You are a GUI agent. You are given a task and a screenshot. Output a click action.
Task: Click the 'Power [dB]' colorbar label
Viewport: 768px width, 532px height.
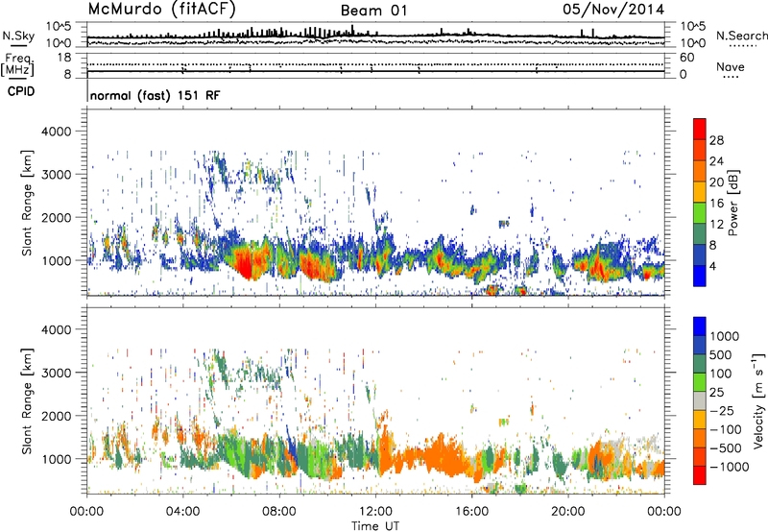pos(732,204)
